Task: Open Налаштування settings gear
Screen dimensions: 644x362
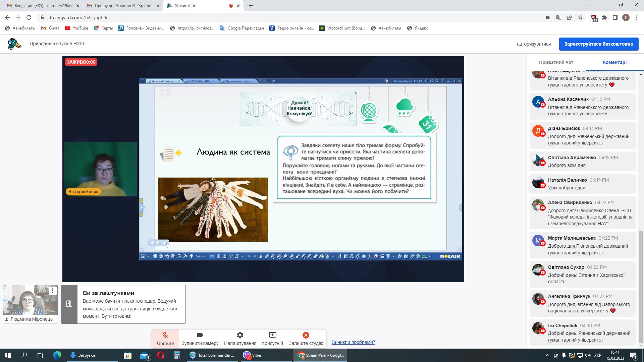Action: pos(240,339)
